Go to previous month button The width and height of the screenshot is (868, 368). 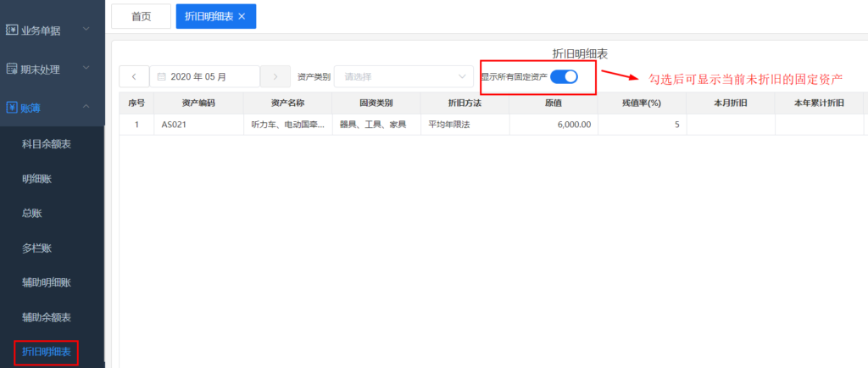(134, 77)
